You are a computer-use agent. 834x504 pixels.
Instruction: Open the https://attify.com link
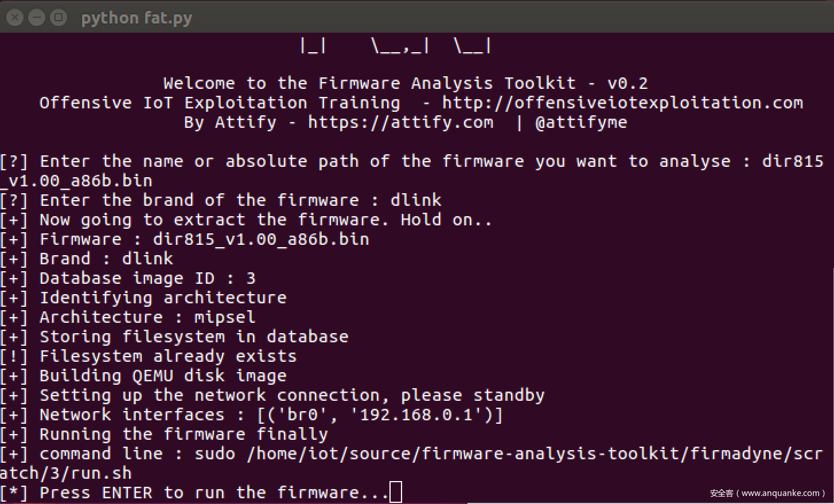click(x=400, y=122)
